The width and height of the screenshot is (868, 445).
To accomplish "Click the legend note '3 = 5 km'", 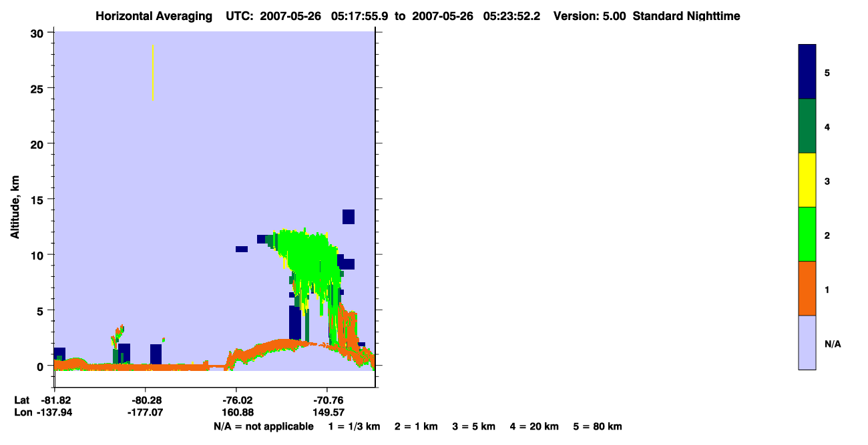I will [474, 426].
